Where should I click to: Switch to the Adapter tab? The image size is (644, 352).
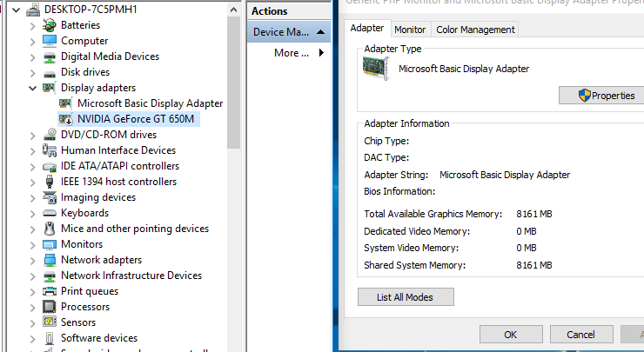[367, 29]
